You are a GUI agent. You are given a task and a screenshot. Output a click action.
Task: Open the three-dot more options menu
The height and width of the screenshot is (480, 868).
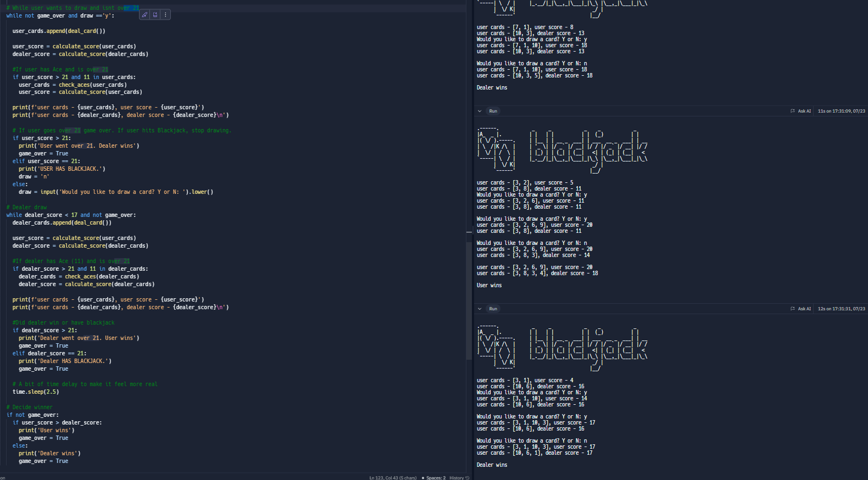165,15
